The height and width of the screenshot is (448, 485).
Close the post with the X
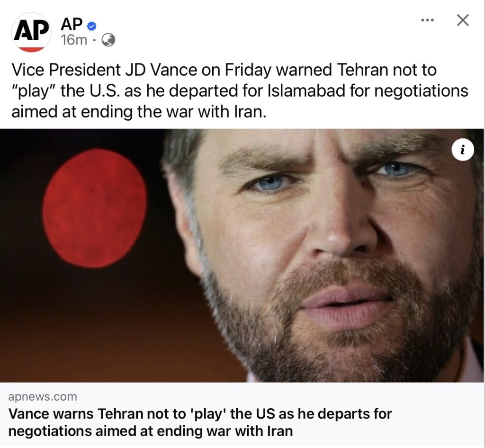[x=462, y=20]
